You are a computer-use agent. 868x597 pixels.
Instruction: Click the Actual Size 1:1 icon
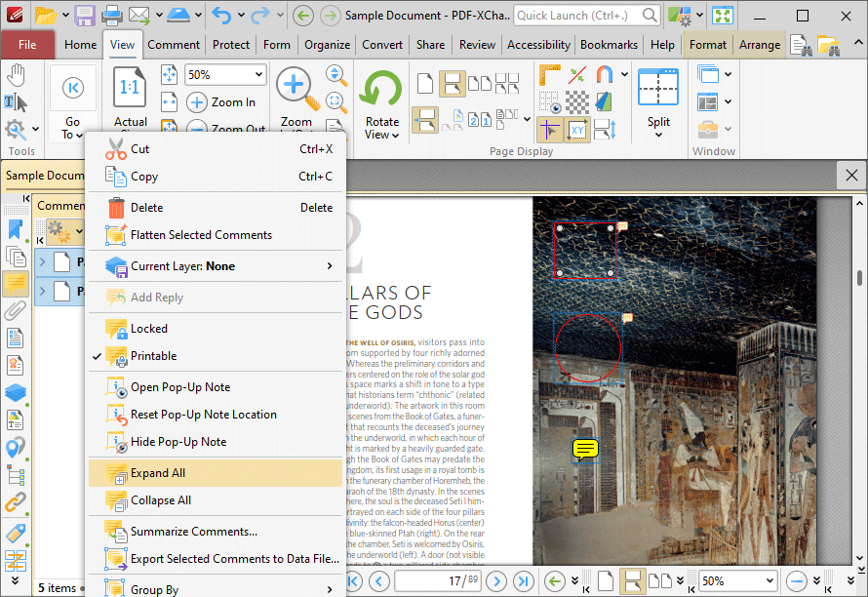tap(130, 87)
